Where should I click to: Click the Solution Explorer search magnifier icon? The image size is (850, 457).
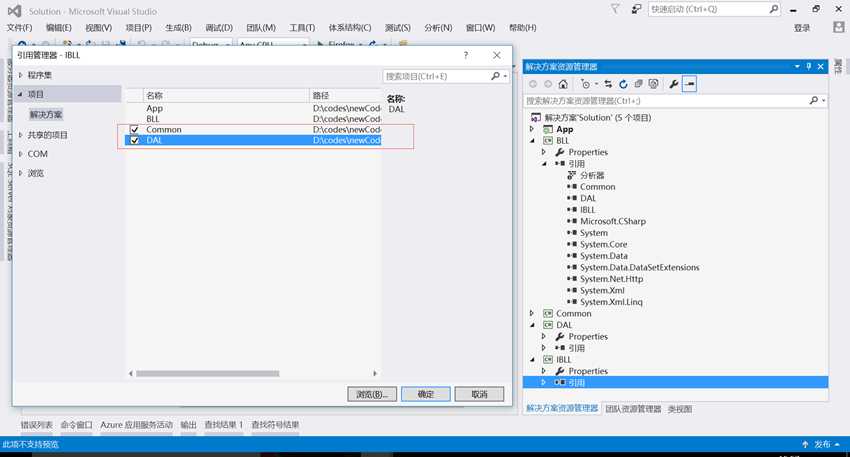click(814, 100)
